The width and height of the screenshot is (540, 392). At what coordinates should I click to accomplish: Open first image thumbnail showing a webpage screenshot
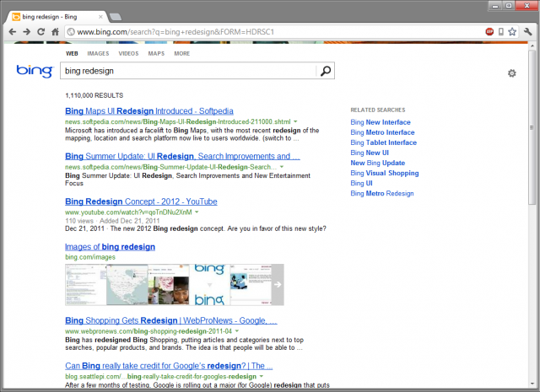click(86, 285)
